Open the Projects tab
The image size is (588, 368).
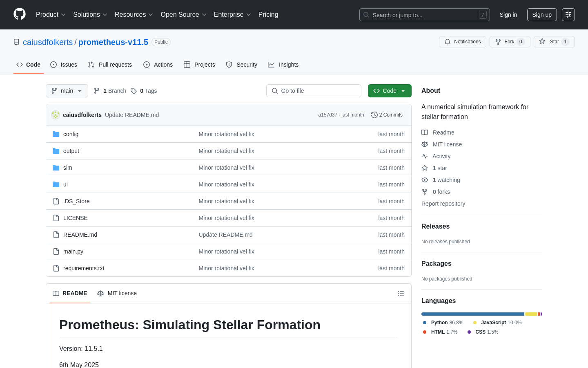[199, 65]
